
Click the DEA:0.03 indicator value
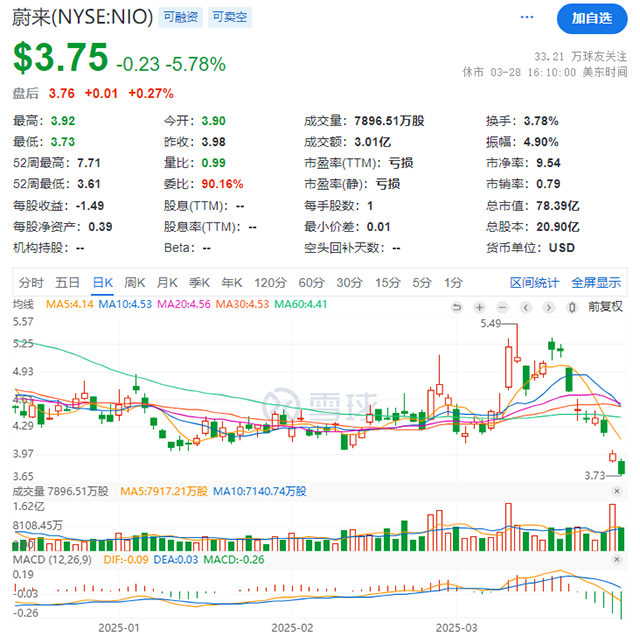coord(176,560)
